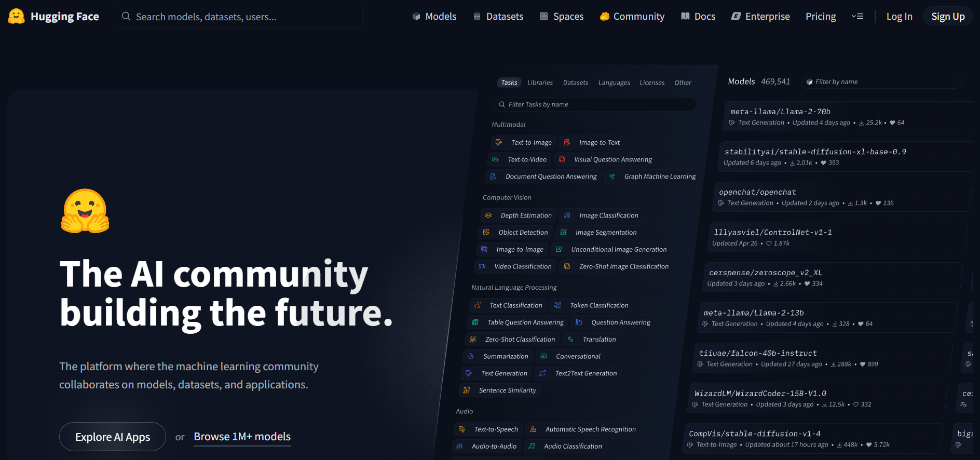Viewport: 980px width, 460px height.
Task: Click the Document Question Answering icon
Action: (493, 177)
